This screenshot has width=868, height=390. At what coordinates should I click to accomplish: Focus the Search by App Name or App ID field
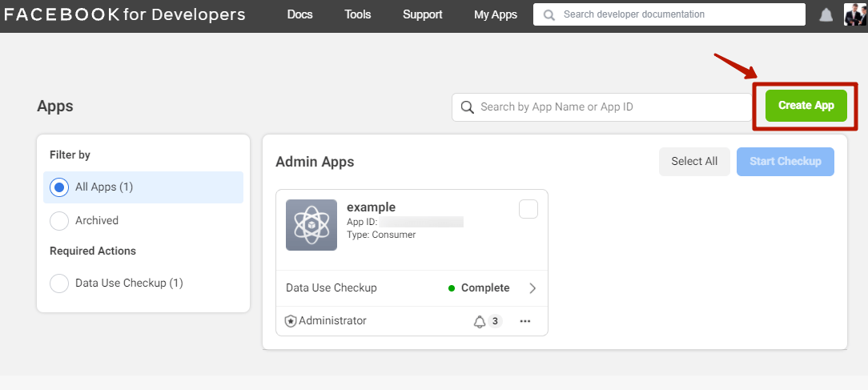601,107
